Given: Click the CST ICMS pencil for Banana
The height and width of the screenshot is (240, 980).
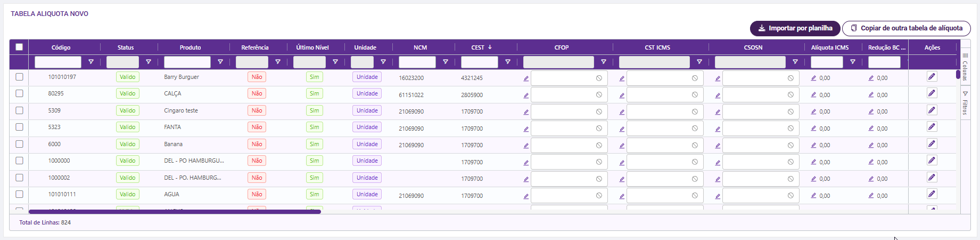Looking at the screenshot, I should click(x=622, y=145).
